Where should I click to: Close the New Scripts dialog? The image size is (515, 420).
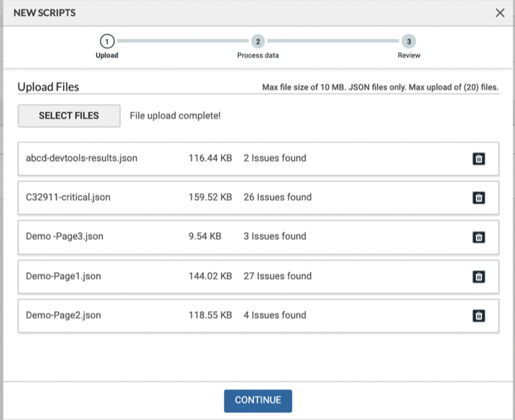(x=500, y=13)
